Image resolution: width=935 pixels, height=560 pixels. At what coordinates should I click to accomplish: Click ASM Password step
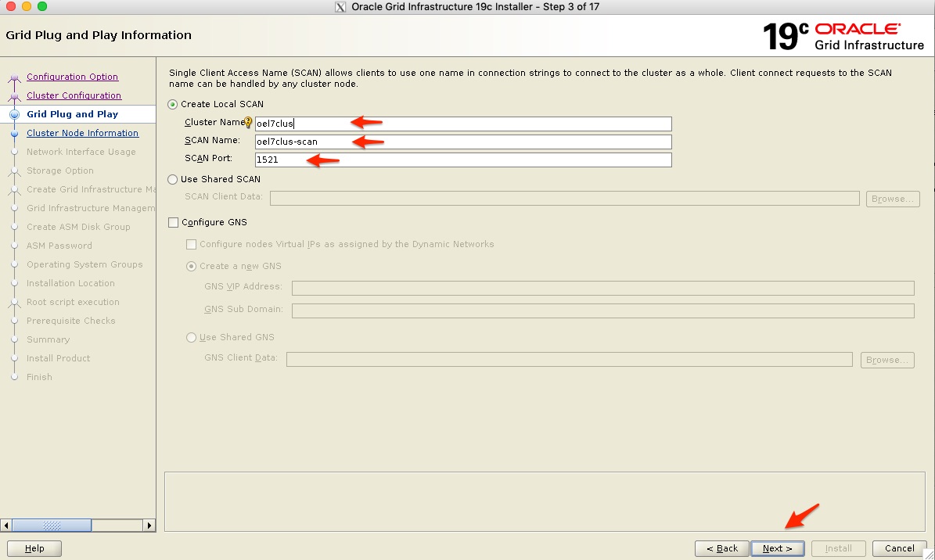click(x=59, y=246)
